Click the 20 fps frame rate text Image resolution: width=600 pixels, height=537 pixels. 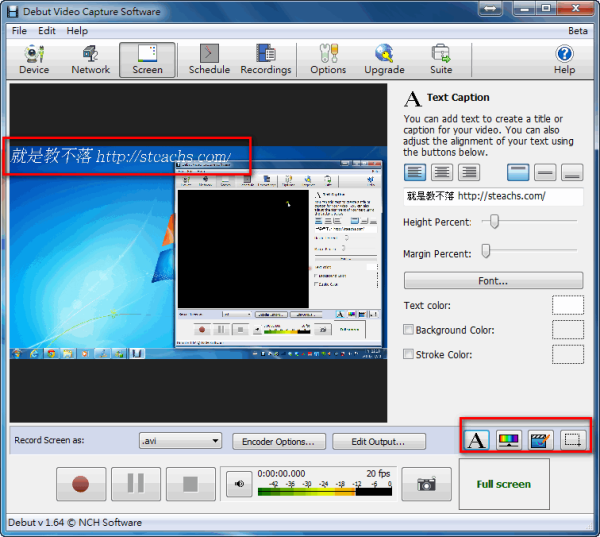point(378,473)
